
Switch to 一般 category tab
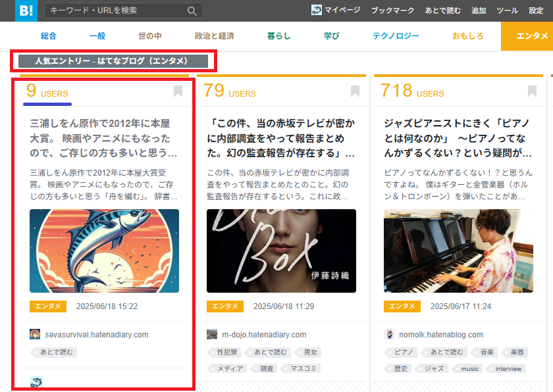pos(97,36)
